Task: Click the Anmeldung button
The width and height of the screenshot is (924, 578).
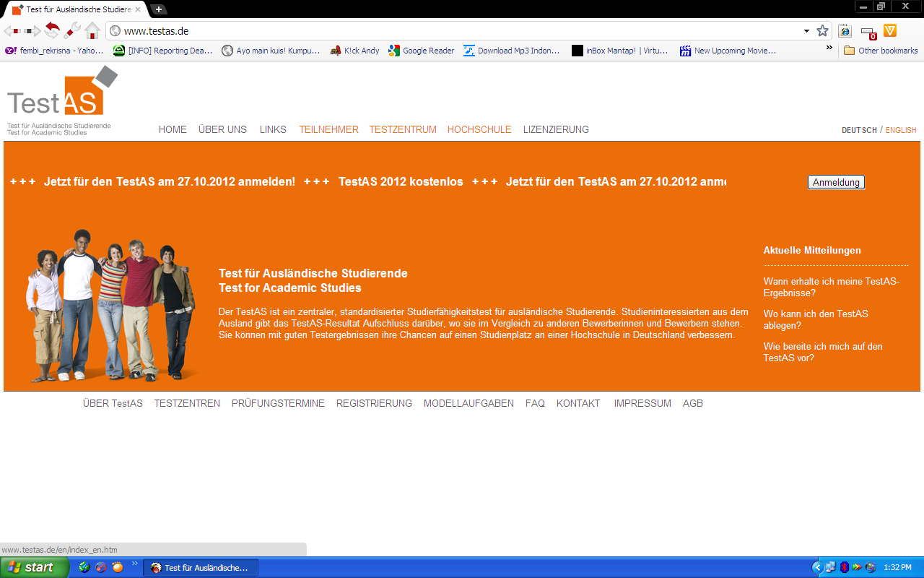Action: tap(836, 183)
